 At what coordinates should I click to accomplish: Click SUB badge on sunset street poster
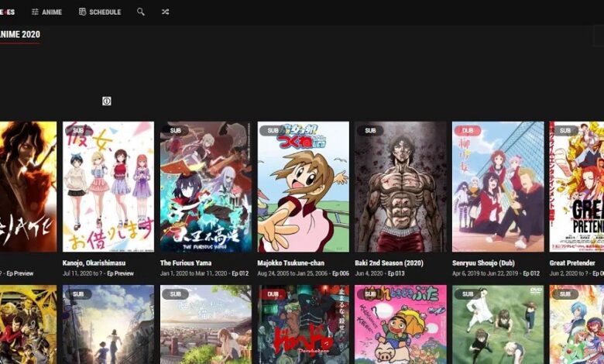(x=78, y=294)
